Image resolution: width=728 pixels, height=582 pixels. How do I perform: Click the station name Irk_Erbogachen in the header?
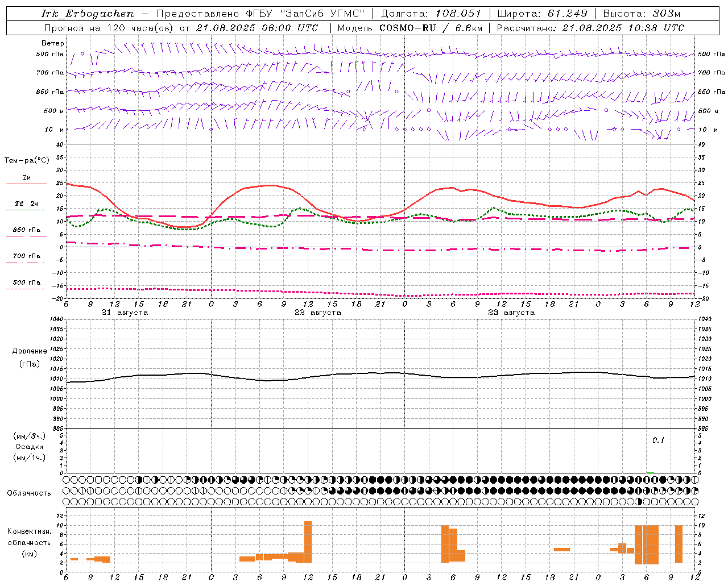tap(88, 14)
